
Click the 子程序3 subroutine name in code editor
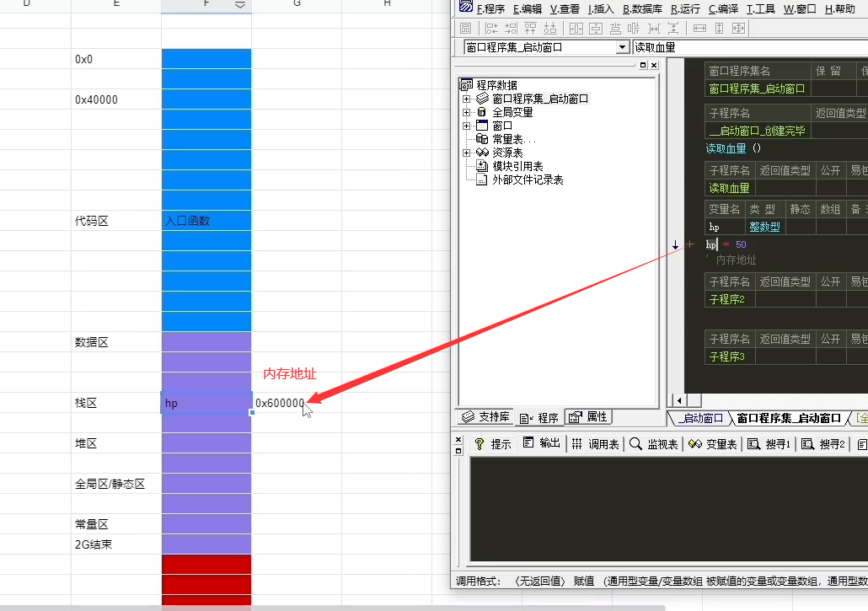tap(730, 357)
